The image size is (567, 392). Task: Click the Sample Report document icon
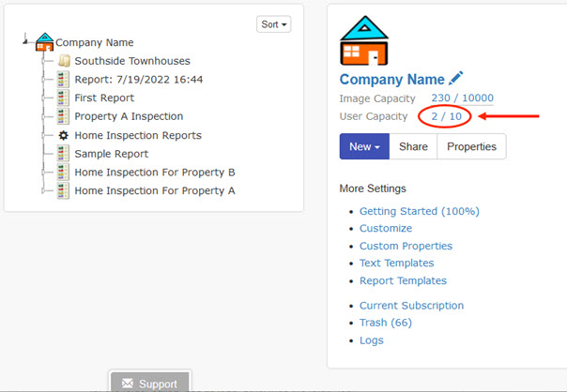64,154
